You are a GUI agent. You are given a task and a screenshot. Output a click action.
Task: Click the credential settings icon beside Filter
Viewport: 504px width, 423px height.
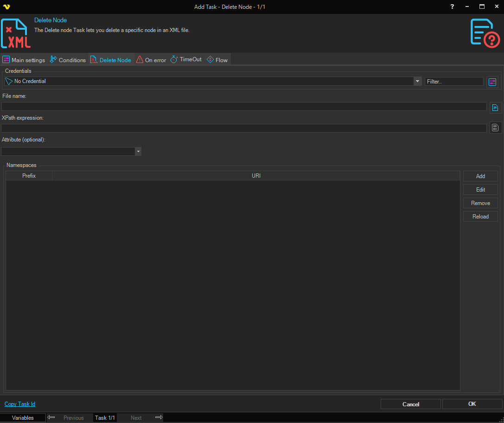[x=492, y=82]
